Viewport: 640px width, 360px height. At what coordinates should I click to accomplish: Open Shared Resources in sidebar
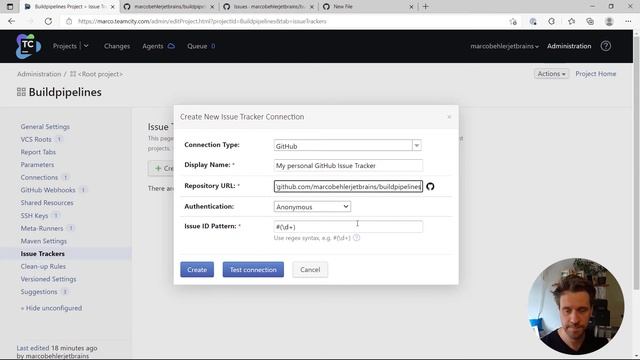point(47,203)
